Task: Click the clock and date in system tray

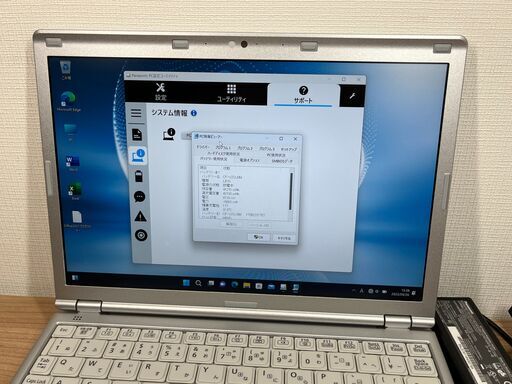Action: (401, 292)
